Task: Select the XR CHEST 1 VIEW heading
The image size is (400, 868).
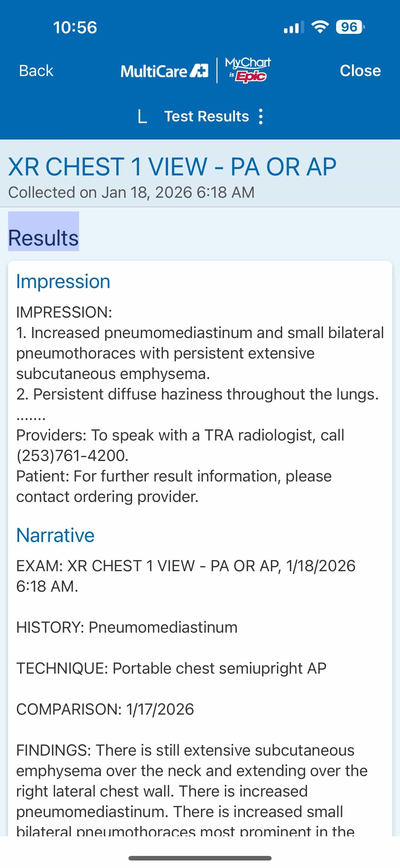Action: pyautogui.click(x=172, y=167)
